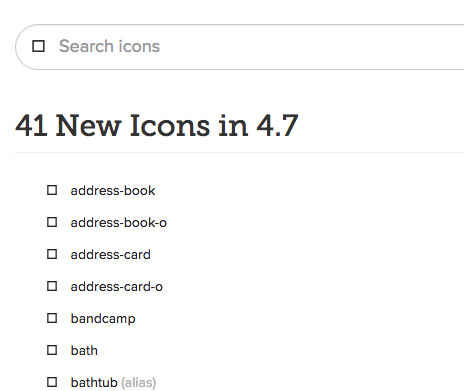This screenshot has width=464, height=391.
Task: Open the bath text link
Action: [x=84, y=351]
